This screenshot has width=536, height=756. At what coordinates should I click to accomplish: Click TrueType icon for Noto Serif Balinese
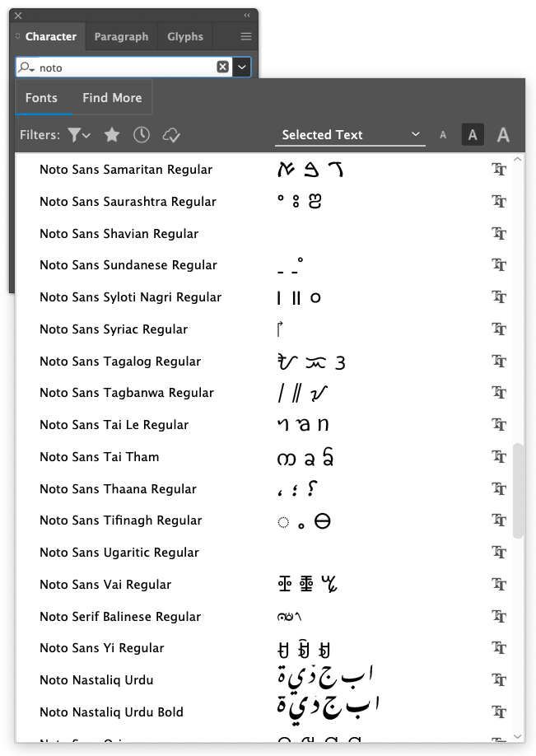point(499,616)
